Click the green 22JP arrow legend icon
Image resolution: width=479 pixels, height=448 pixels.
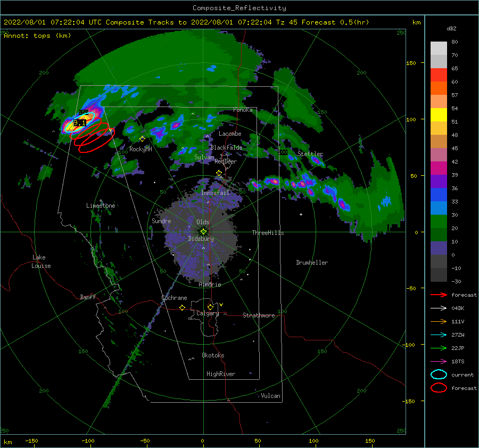pos(439,348)
